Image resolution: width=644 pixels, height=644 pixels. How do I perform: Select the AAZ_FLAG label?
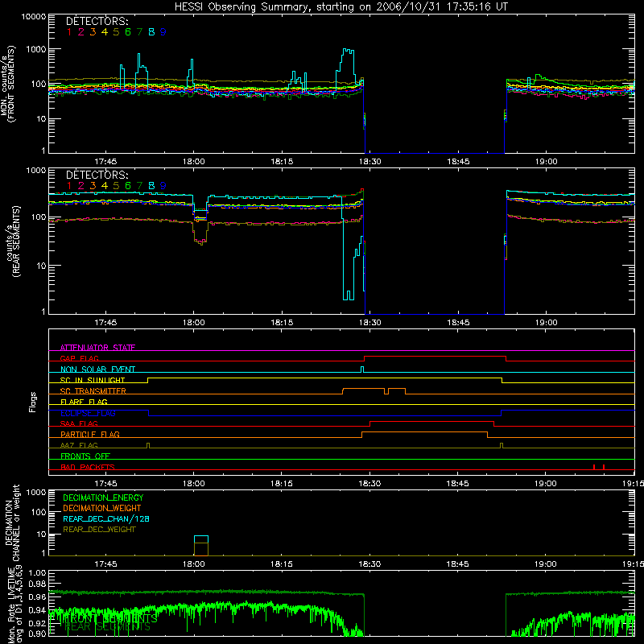(x=79, y=445)
